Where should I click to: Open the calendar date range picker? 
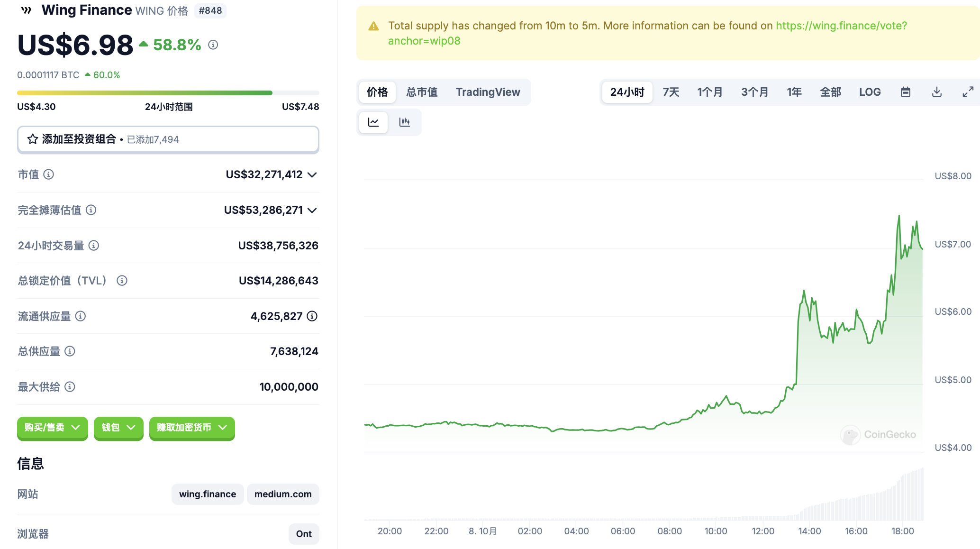(905, 92)
